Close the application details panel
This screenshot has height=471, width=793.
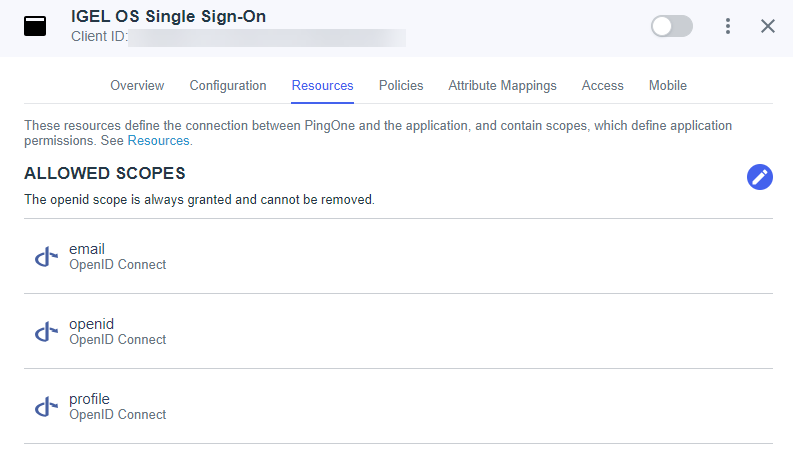click(x=768, y=27)
